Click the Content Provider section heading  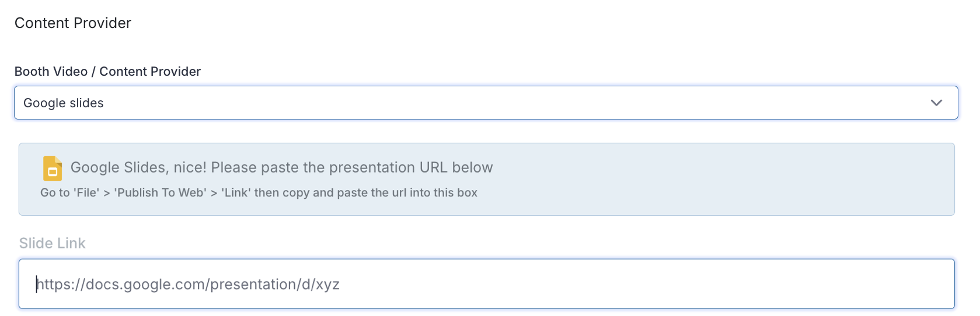[x=73, y=23]
